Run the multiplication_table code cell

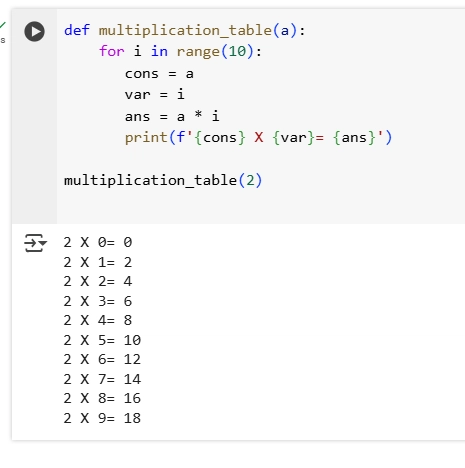[34, 31]
